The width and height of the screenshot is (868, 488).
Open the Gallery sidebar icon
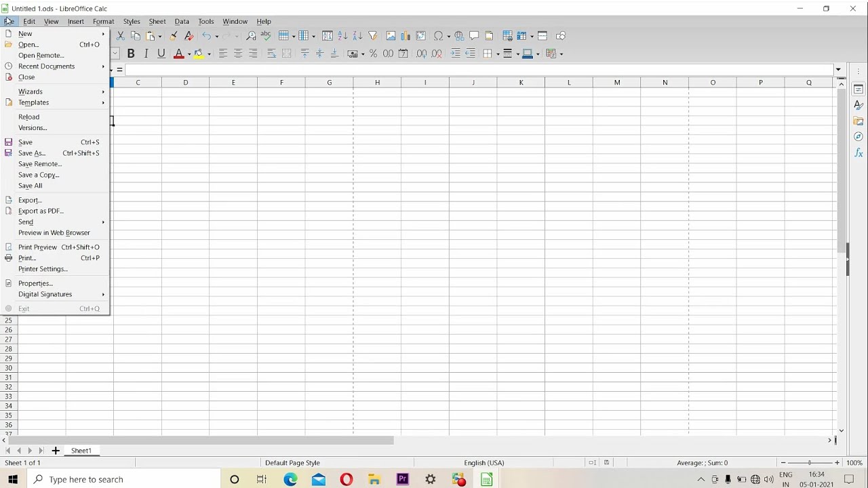[859, 121]
